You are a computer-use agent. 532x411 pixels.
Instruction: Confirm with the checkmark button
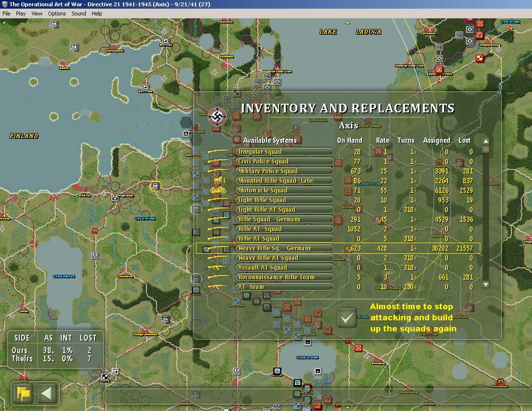347,318
